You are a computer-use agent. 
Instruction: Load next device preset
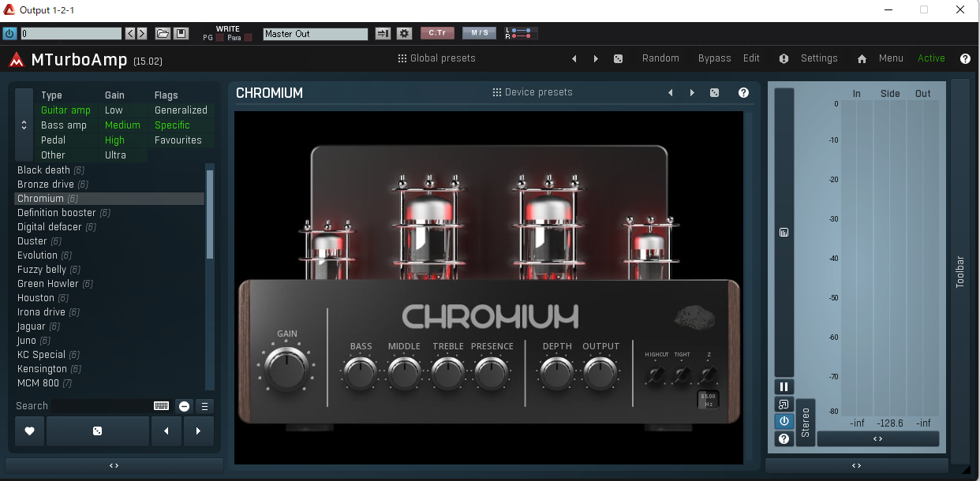coord(692,93)
